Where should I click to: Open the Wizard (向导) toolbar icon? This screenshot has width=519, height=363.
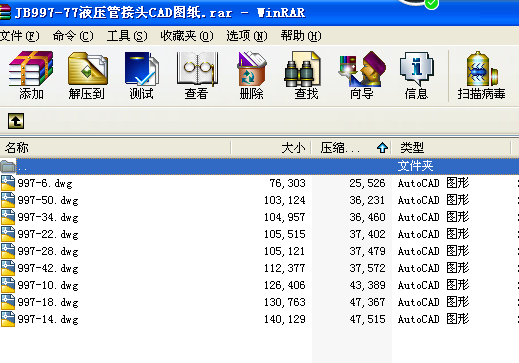pos(362,69)
